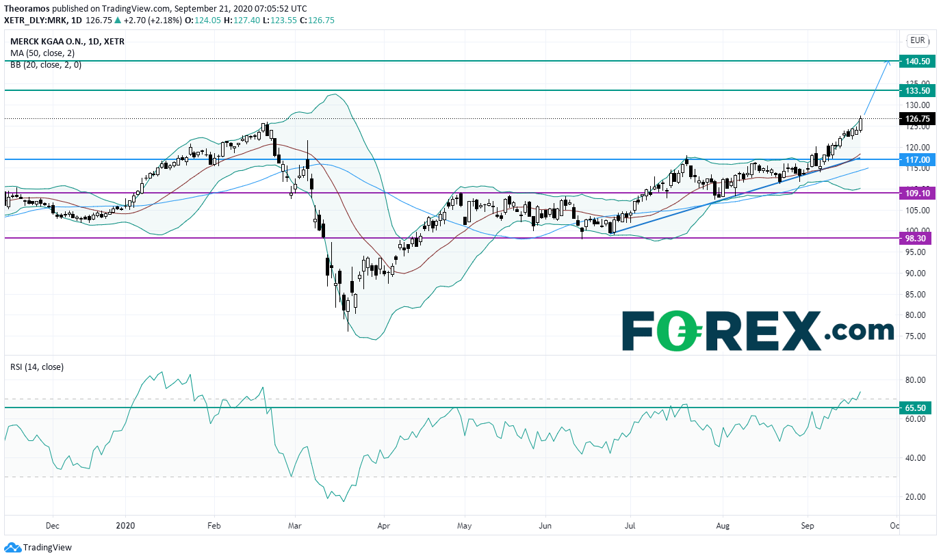This screenshot has width=941, height=560.
Task: Click the May label on the time axis
Action: click(465, 526)
